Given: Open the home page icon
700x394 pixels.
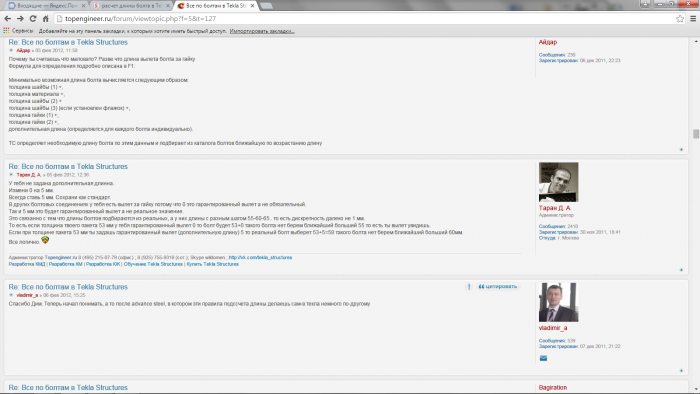Looking at the screenshot, I should tap(46, 19).
